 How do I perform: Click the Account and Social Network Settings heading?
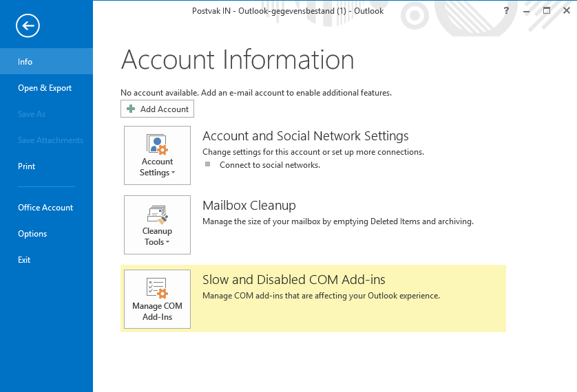(306, 136)
